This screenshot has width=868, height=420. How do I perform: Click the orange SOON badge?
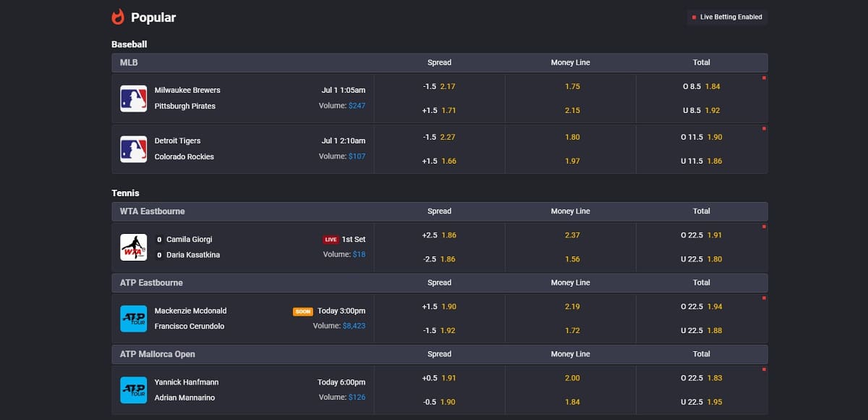(302, 311)
